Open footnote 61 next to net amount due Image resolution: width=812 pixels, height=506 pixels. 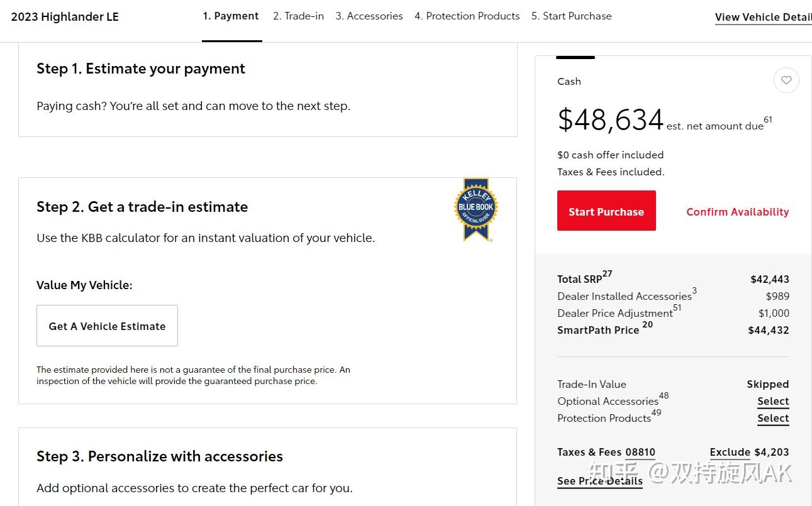pyautogui.click(x=768, y=119)
